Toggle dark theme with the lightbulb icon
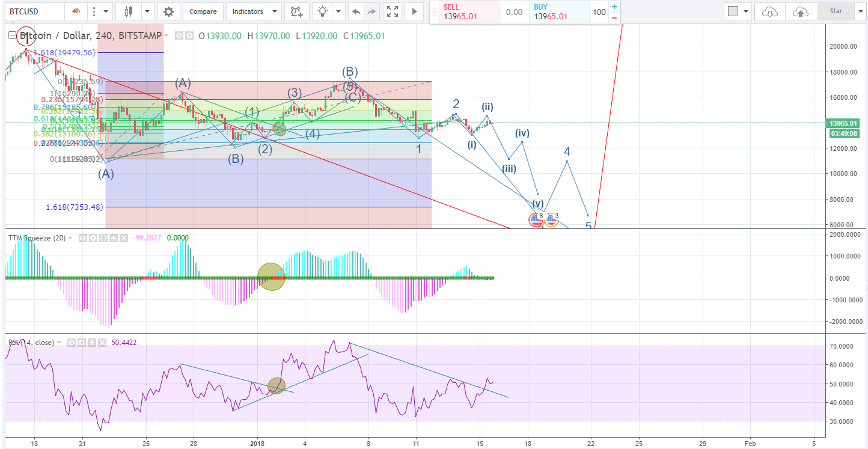868x449 pixels. [322, 11]
